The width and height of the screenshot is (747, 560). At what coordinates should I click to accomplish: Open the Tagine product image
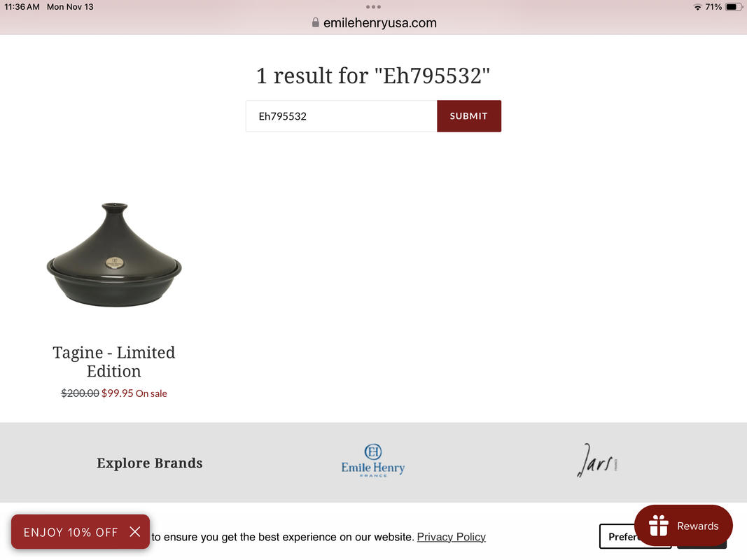tap(114, 255)
